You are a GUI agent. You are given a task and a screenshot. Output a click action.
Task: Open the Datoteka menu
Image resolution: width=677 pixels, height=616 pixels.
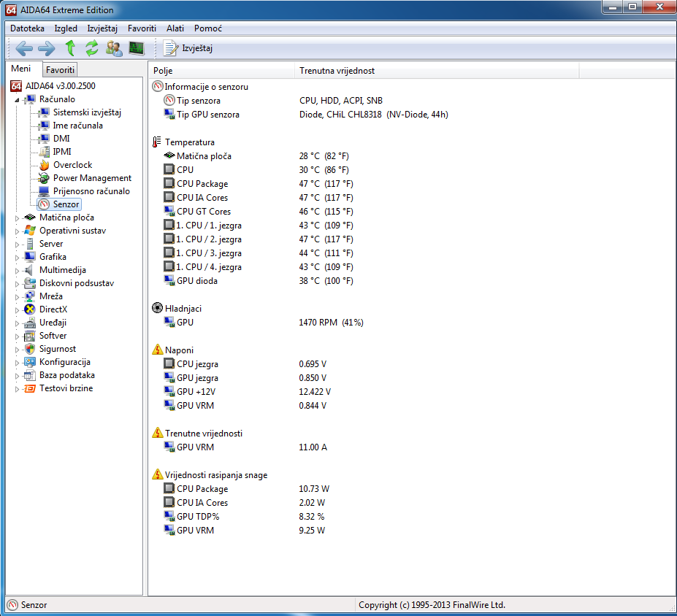27,28
